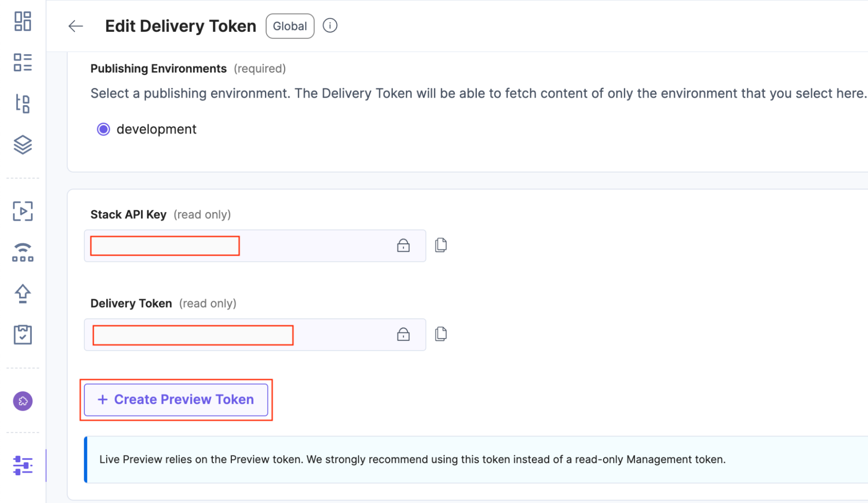Click the lock icon in Stack API Key field
This screenshot has width=868, height=503.
pyautogui.click(x=403, y=245)
